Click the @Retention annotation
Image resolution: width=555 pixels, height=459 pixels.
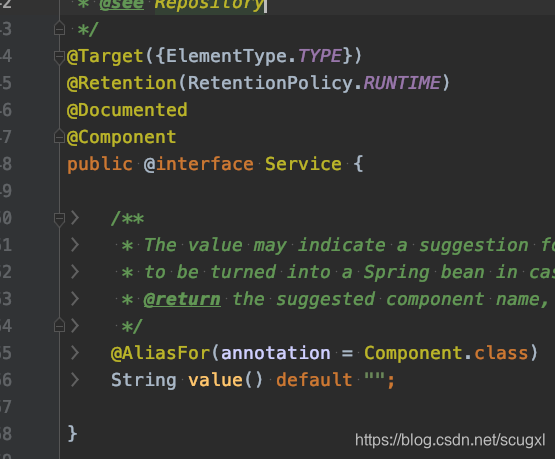(x=122, y=84)
